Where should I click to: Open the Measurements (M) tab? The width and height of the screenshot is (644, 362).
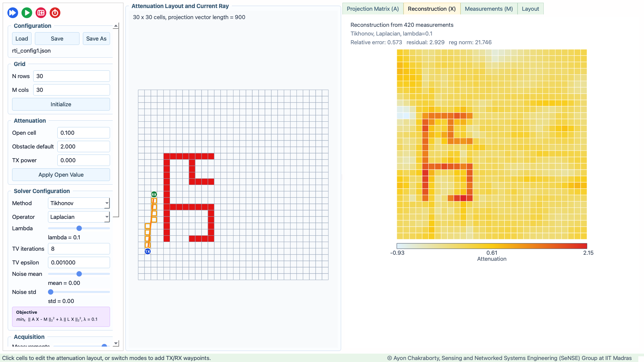pyautogui.click(x=489, y=9)
